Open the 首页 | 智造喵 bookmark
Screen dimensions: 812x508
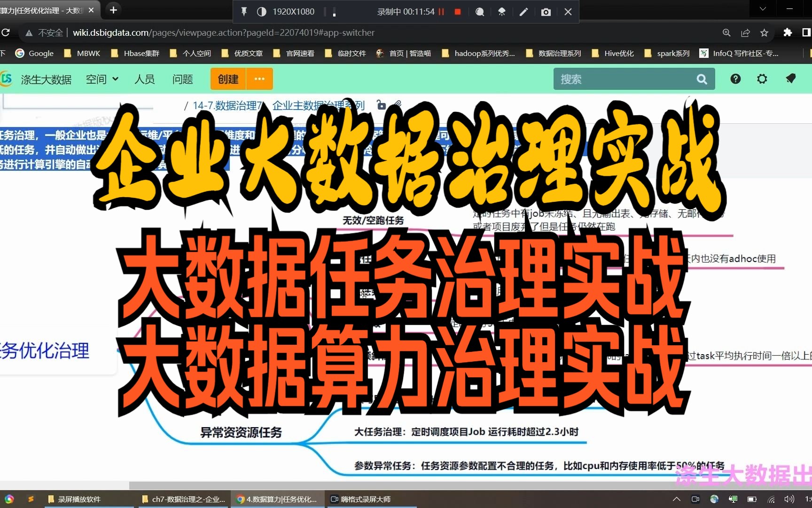point(404,53)
